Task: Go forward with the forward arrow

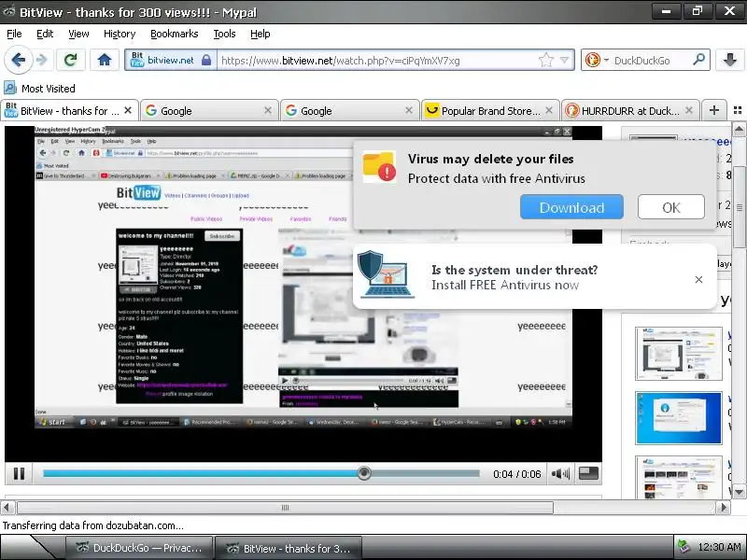Action: pos(42,60)
